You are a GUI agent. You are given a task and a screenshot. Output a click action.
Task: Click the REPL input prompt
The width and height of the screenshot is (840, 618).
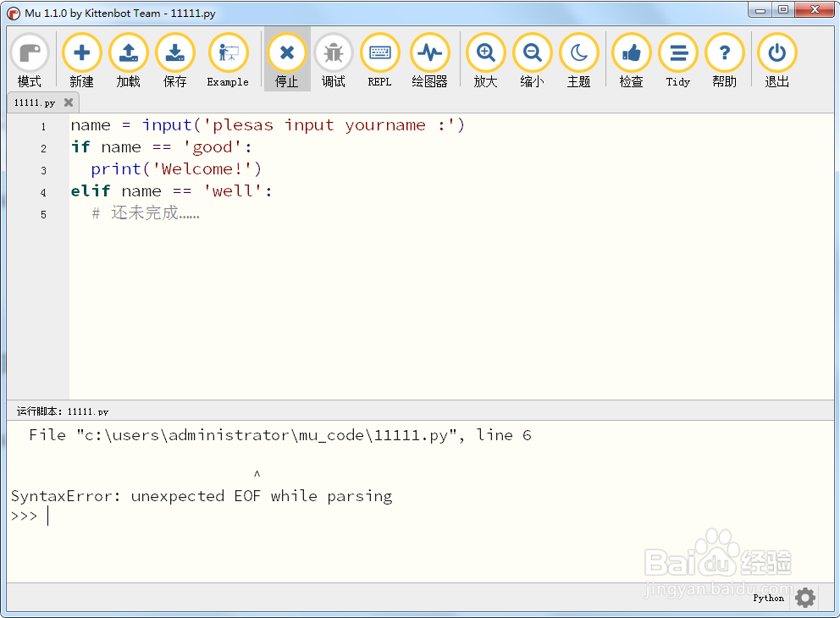pyautogui.click(x=47, y=516)
